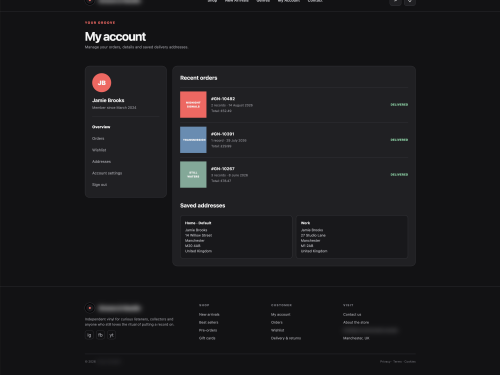Screen dimensions: 500x375
Task: Click the footer record logo icon
Action: (x=90, y=308)
